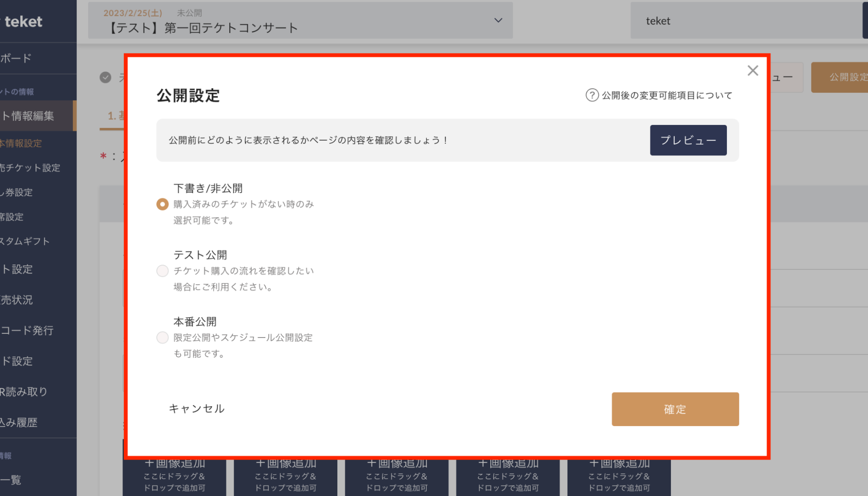Switch to the イベント情報編集 menu item
868x496 pixels.
coord(26,115)
